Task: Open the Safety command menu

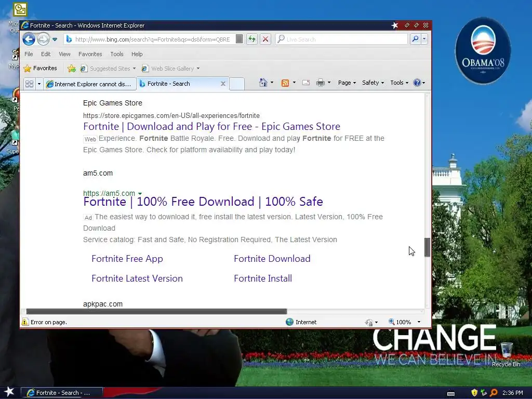Action: point(373,83)
